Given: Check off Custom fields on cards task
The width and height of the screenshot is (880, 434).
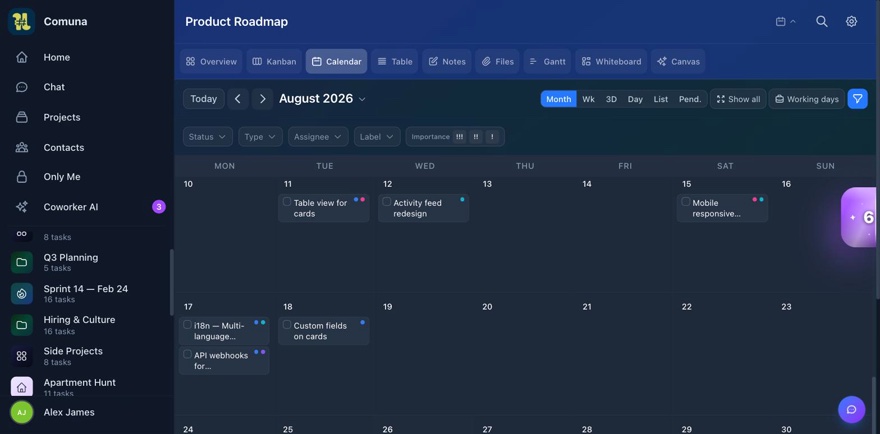Looking at the screenshot, I should 287,325.
